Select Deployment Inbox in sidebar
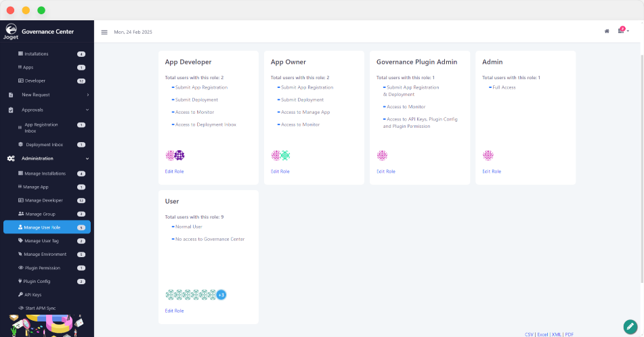The height and width of the screenshot is (337, 644). point(44,145)
